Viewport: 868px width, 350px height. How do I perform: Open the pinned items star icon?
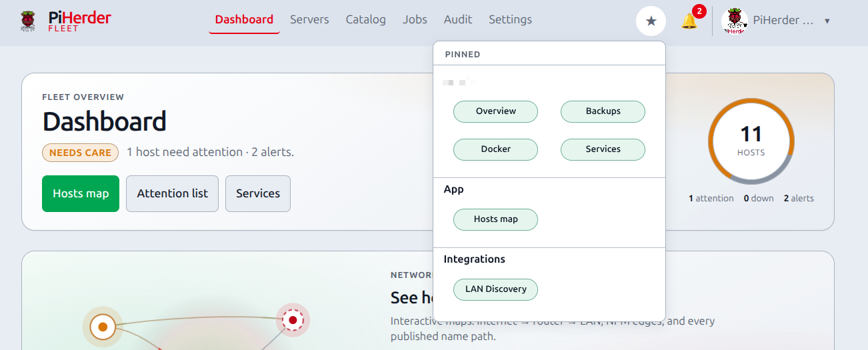[x=651, y=21]
